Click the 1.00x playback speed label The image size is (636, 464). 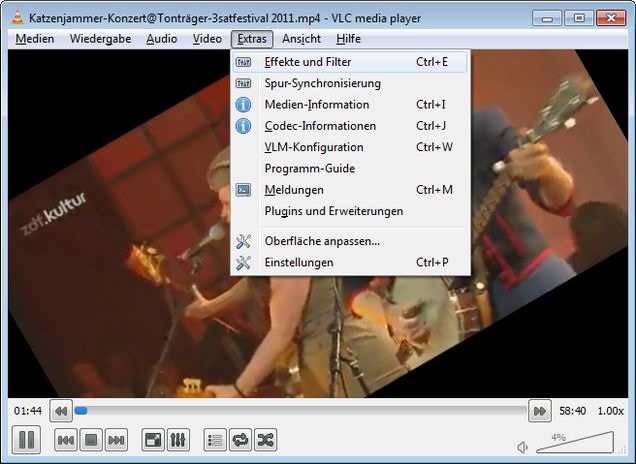pyautogui.click(x=610, y=411)
